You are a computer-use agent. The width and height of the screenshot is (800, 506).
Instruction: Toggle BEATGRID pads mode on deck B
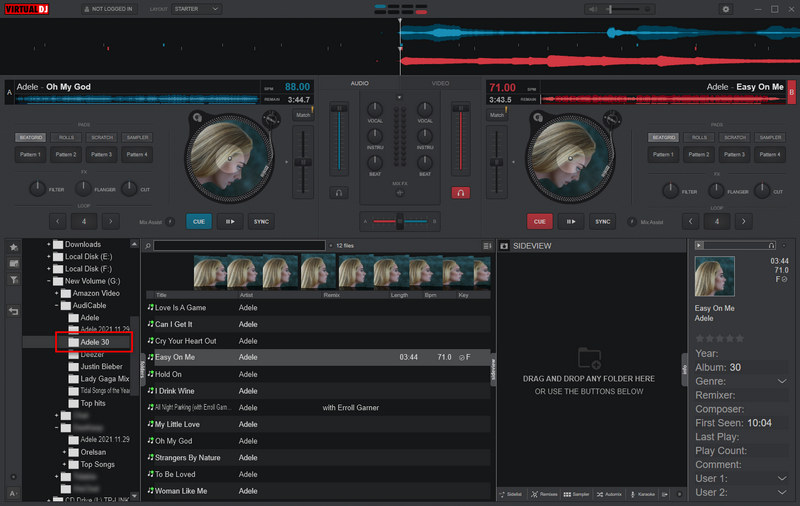pyautogui.click(x=663, y=137)
